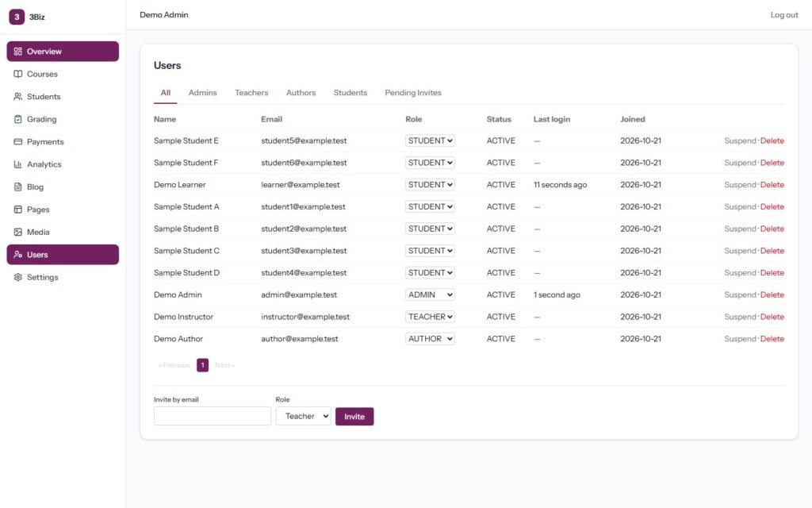This screenshot has width=812, height=508.
Task: Suspend Sample Student C
Action: tap(740, 251)
